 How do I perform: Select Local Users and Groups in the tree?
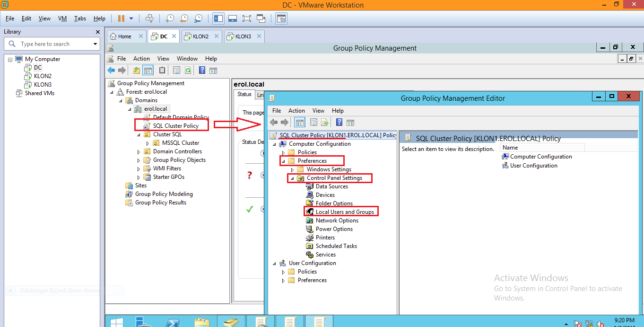click(345, 212)
